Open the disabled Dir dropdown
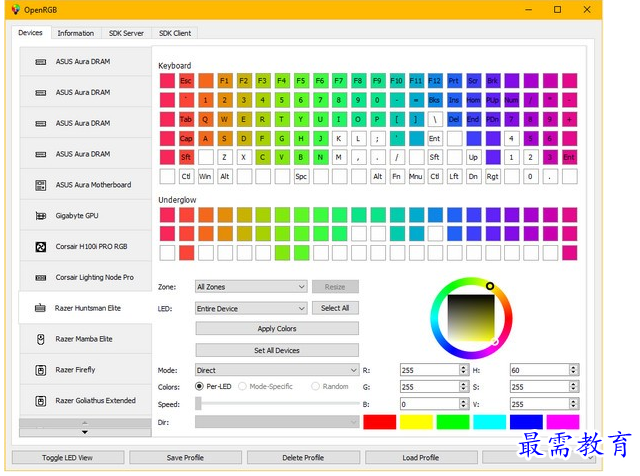 (277, 422)
